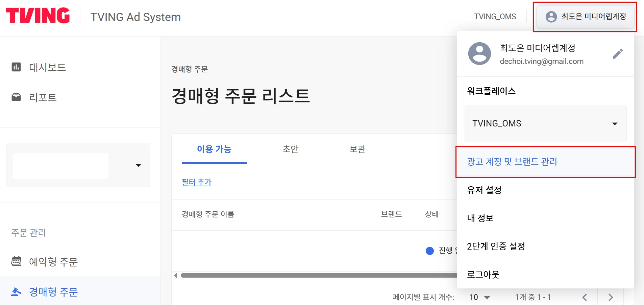Click the gavel icon for 경매형 주문
The image size is (644, 305).
[16, 291]
